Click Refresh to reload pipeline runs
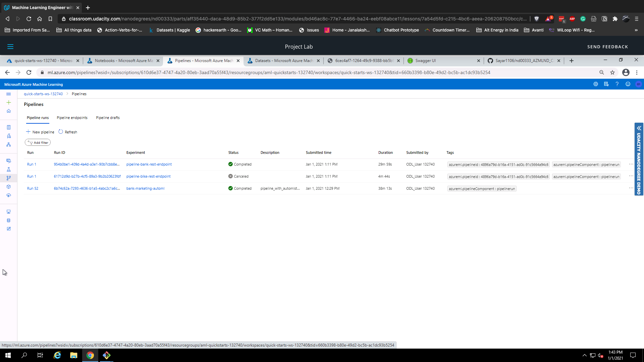644x362 pixels. tap(67, 132)
